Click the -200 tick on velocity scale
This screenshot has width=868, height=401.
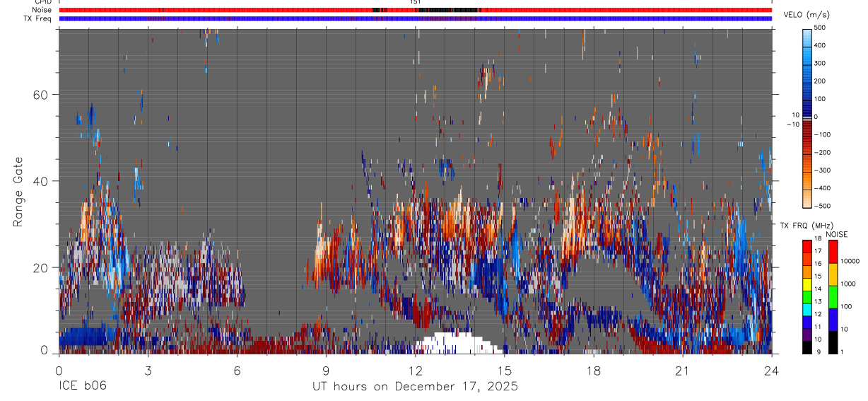point(823,152)
